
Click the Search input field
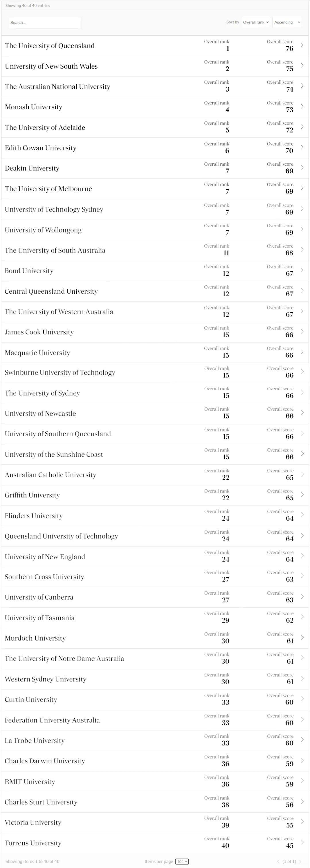(x=44, y=23)
